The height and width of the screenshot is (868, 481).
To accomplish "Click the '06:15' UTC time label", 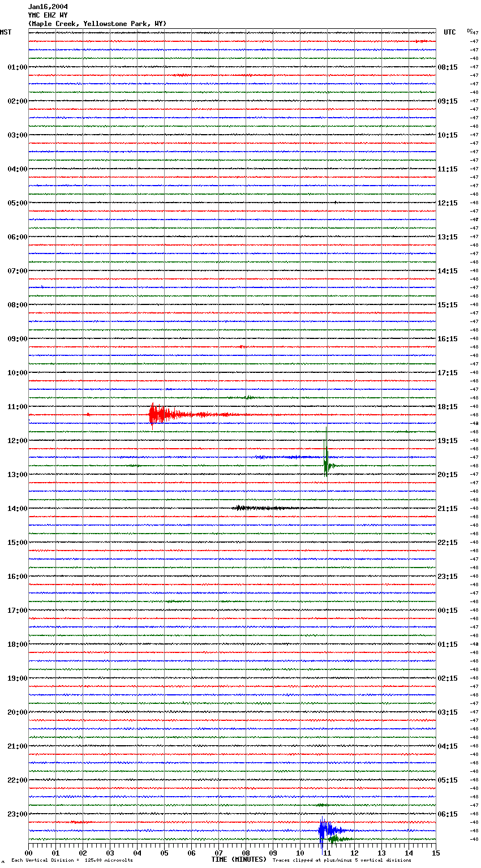I will (x=448, y=814).
